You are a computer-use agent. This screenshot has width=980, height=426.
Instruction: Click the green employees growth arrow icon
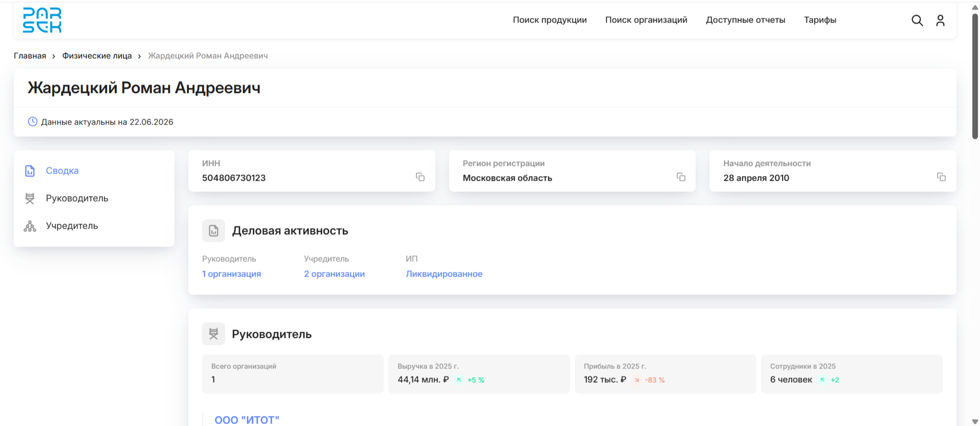822,380
